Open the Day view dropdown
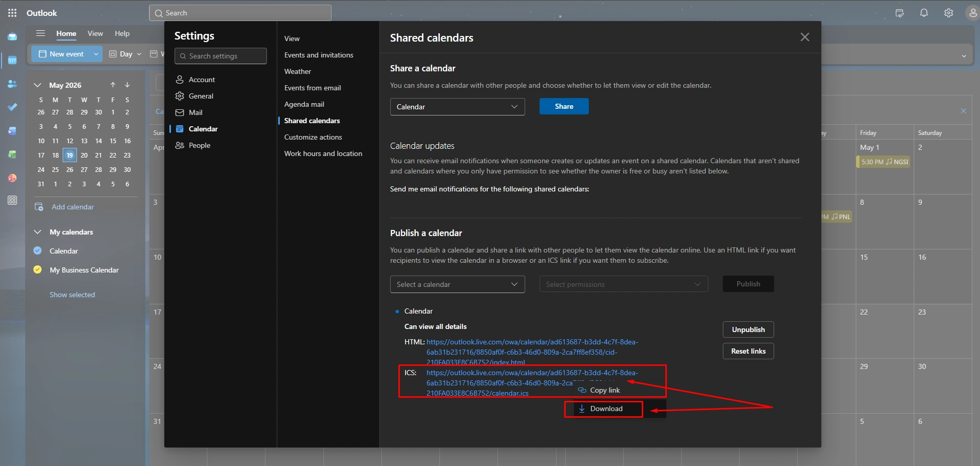 point(139,54)
